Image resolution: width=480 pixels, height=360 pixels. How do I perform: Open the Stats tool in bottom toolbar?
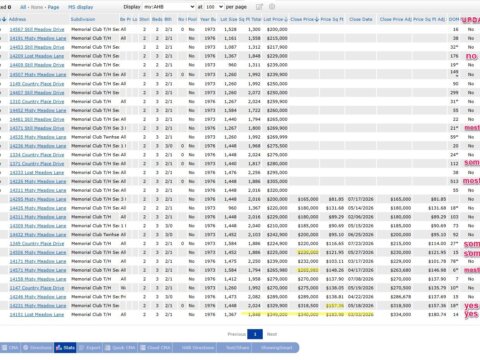[x=65, y=348]
